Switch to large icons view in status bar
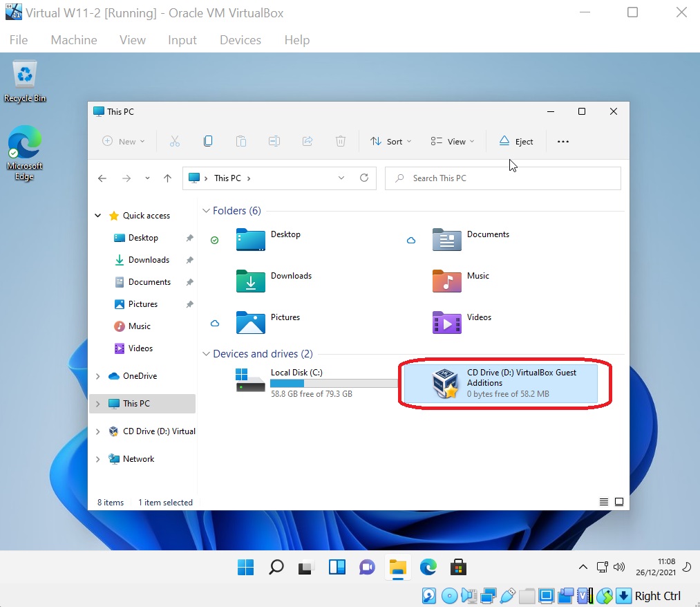The image size is (700, 607). coord(619,502)
